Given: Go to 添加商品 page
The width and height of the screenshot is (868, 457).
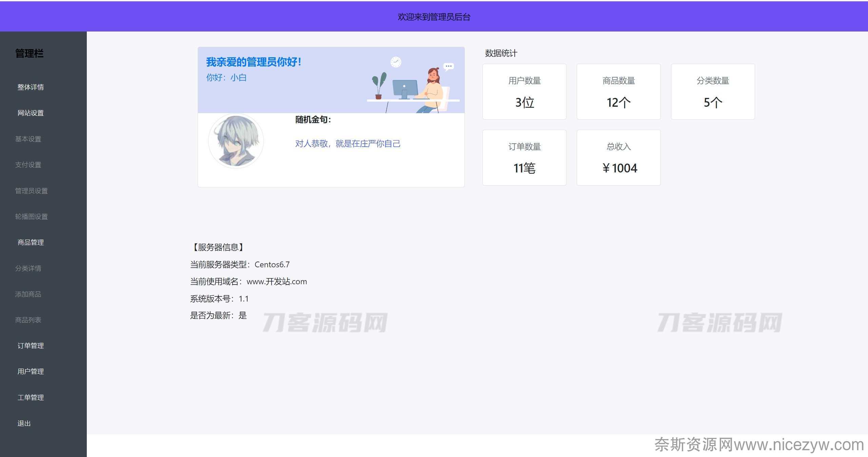Looking at the screenshot, I should (x=28, y=294).
